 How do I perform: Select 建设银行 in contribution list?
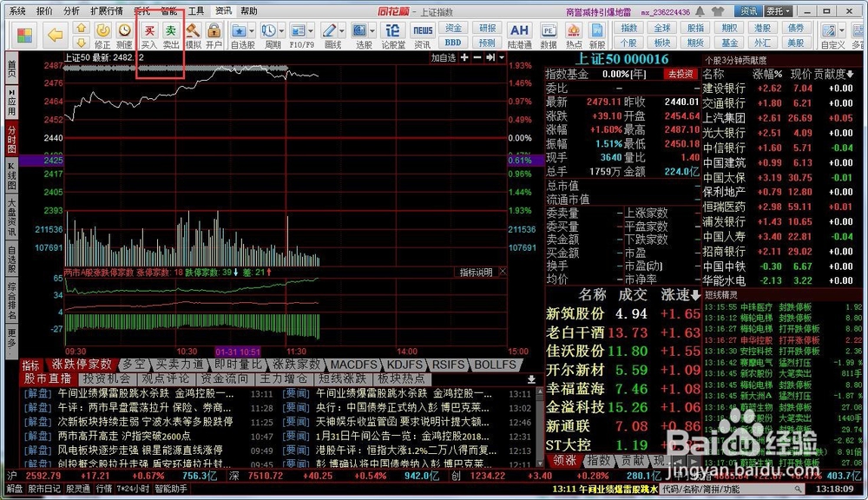coord(777,88)
